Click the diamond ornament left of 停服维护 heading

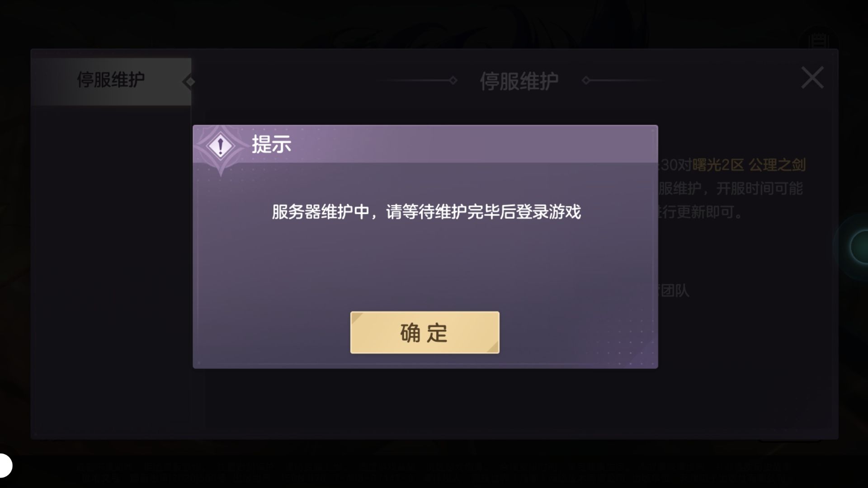tap(453, 80)
